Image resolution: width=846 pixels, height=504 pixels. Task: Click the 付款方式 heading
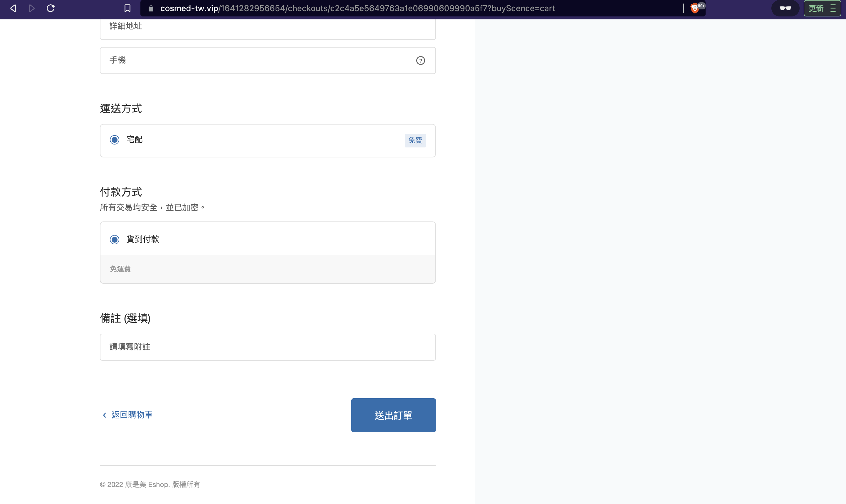pyautogui.click(x=121, y=192)
